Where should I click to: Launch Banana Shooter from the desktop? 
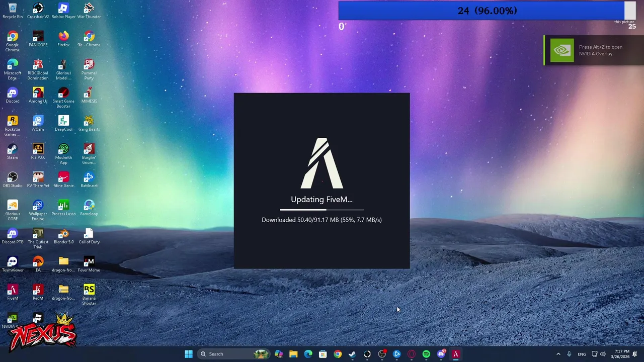89,295
